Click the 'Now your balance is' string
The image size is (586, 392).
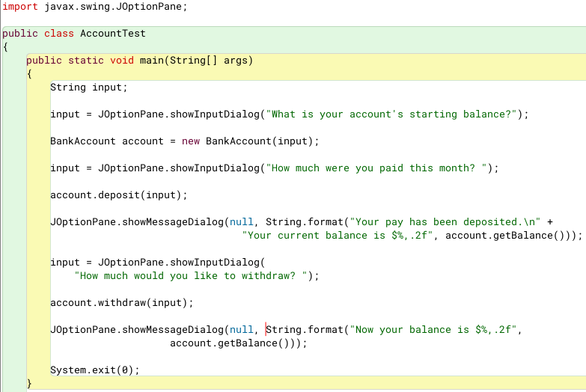pos(433,330)
